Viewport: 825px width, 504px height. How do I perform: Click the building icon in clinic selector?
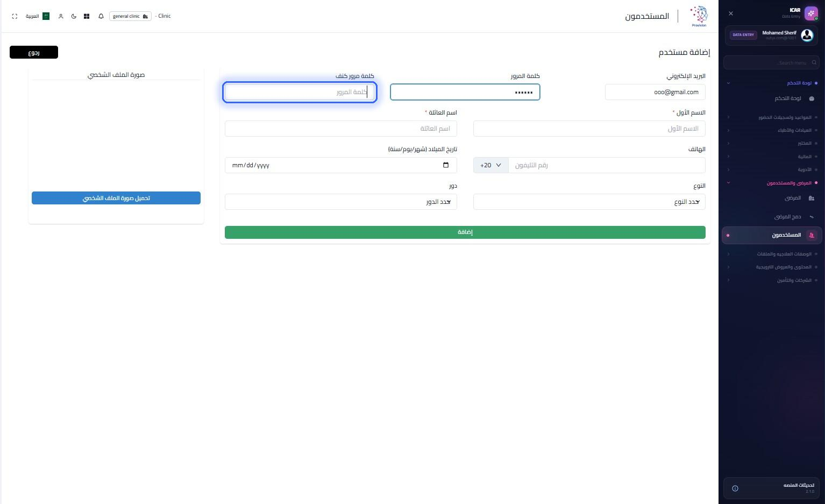tap(145, 16)
